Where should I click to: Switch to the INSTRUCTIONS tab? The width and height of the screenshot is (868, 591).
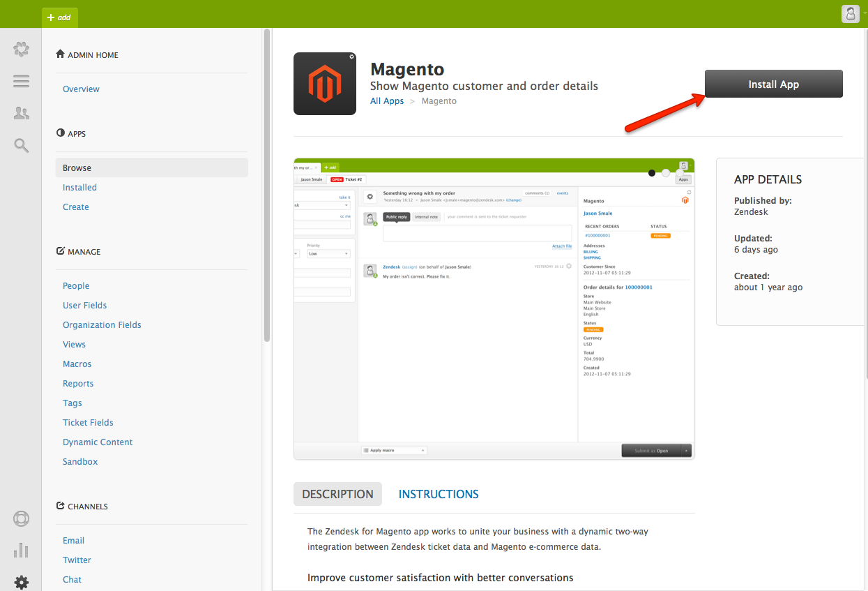point(439,494)
